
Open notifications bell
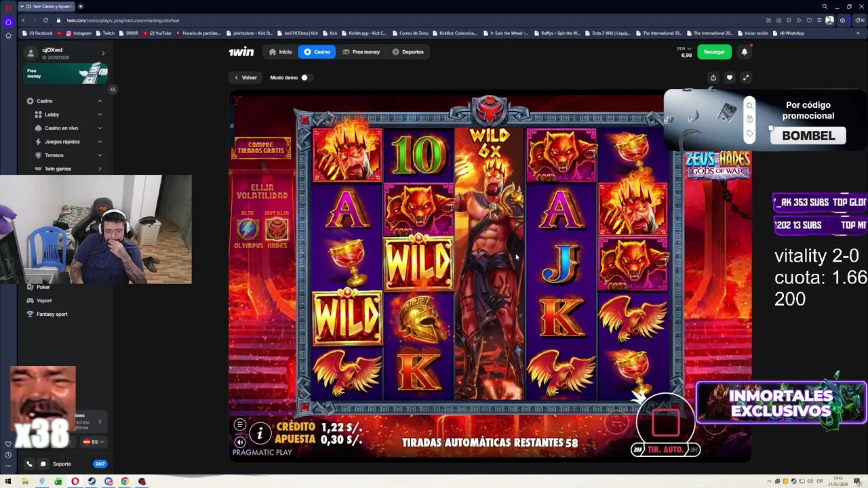point(745,52)
